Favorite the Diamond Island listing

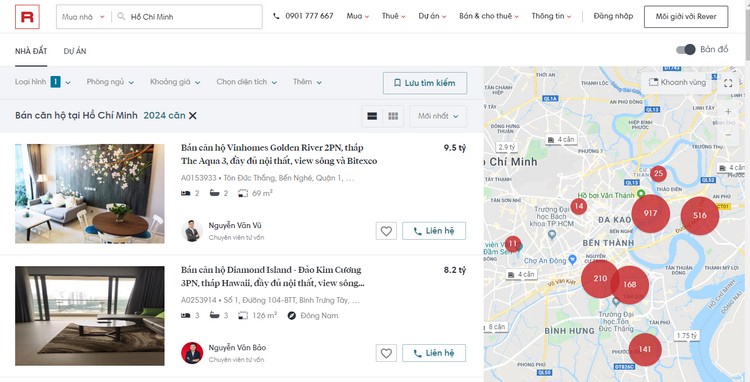pyautogui.click(x=386, y=353)
